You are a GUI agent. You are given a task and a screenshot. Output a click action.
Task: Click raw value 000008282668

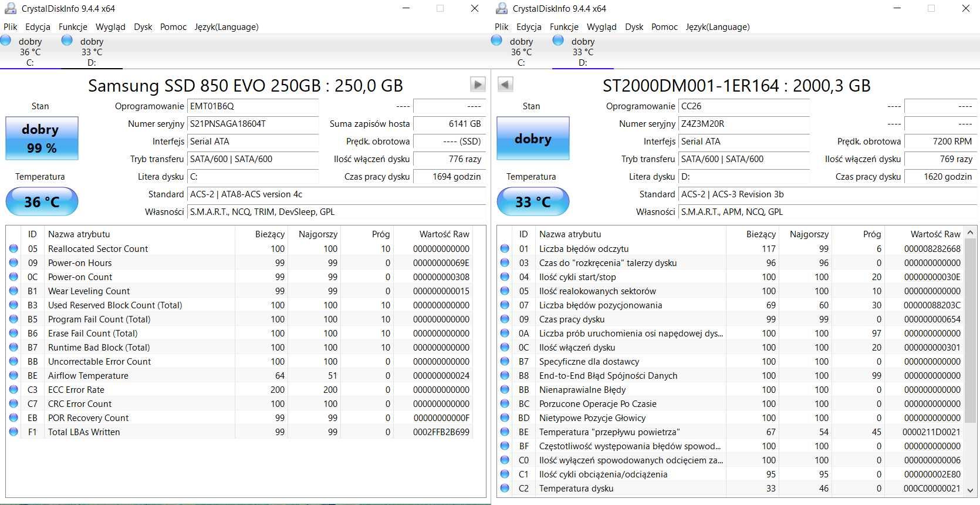pyautogui.click(x=932, y=248)
